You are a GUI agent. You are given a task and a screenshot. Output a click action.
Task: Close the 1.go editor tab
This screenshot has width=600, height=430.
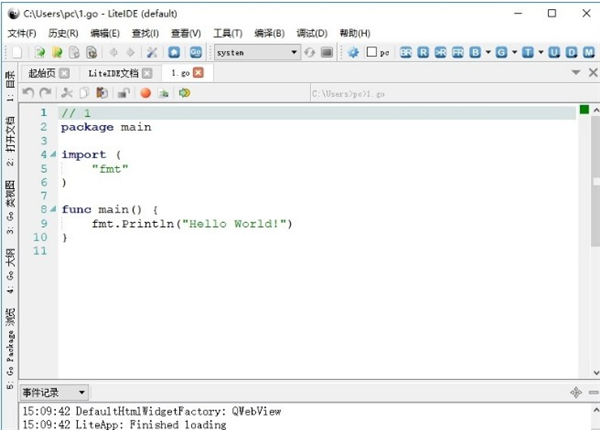[x=197, y=73]
